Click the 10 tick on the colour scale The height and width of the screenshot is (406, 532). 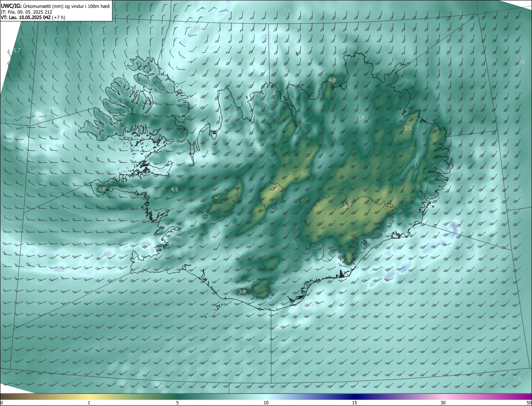tap(266, 403)
